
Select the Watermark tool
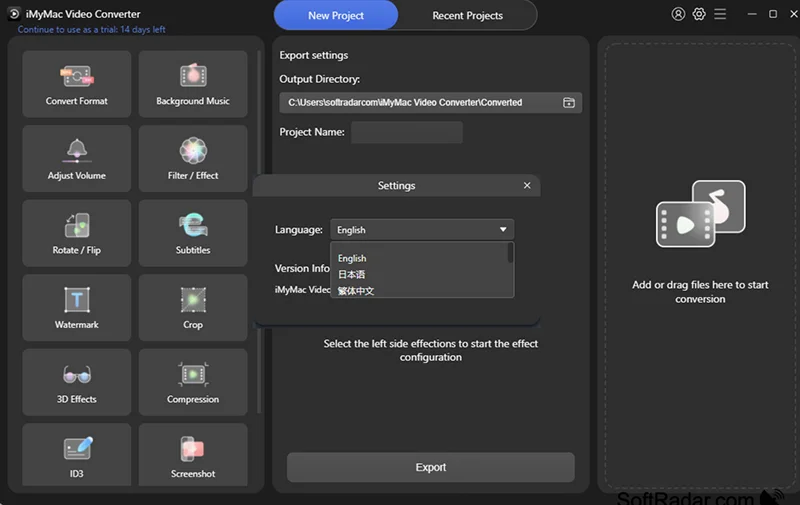(x=77, y=308)
